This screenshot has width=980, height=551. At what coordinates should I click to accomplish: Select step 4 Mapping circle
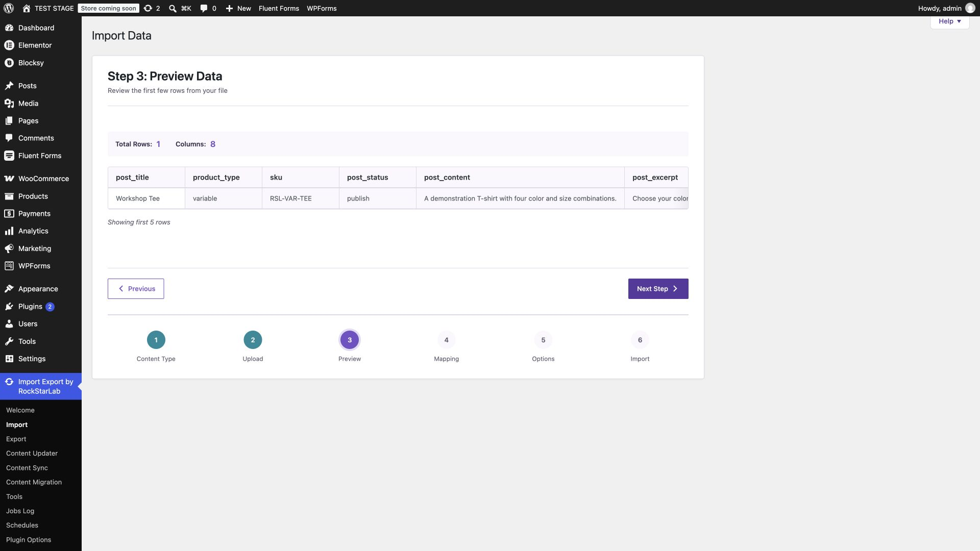[x=446, y=340]
